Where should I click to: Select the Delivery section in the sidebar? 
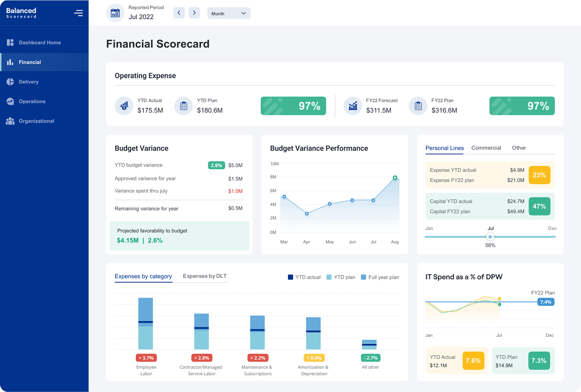click(29, 82)
